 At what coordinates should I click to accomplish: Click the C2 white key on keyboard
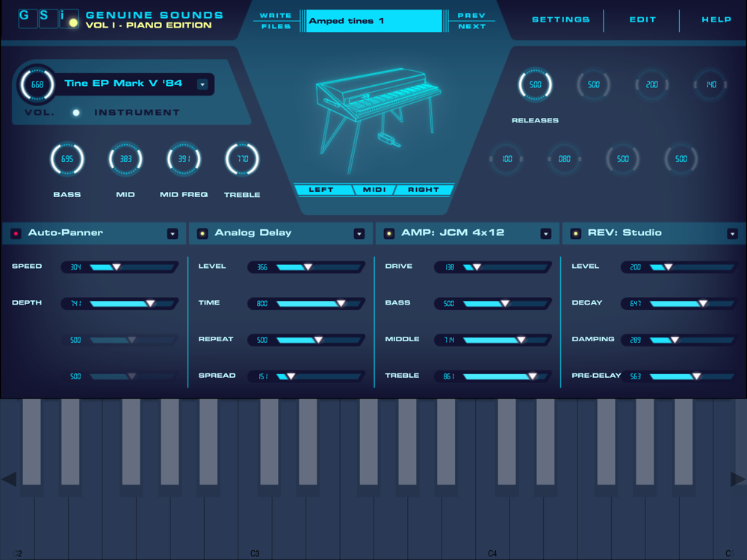tap(17, 524)
